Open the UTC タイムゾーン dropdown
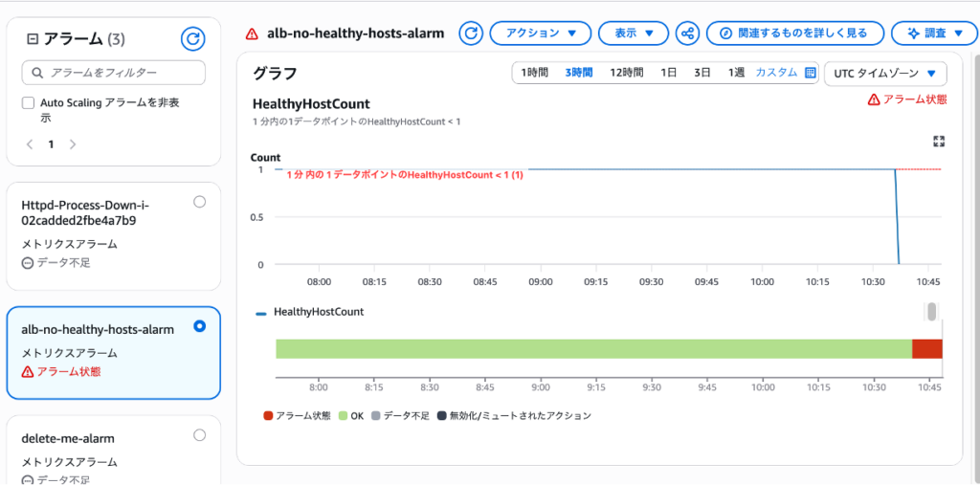Image resolution: width=980 pixels, height=485 pixels. point(885,73)
